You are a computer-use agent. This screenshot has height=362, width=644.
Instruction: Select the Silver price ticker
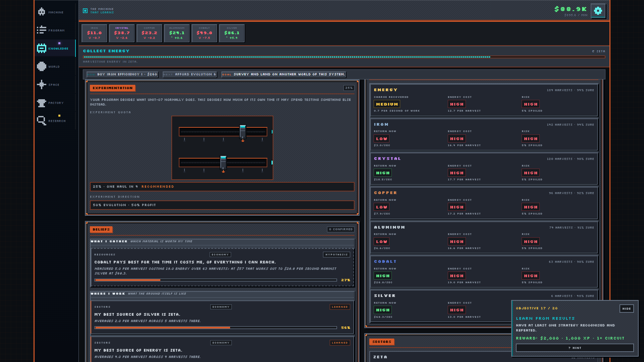(x=232, y=33)
